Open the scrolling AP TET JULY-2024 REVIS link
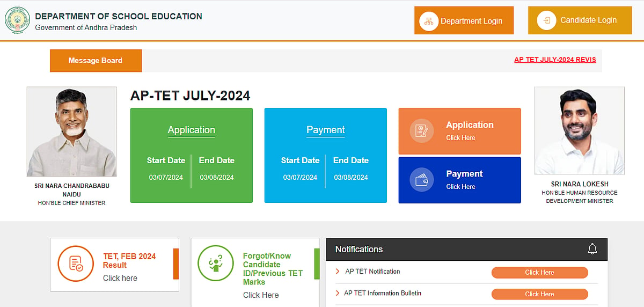The height and width of the screenshot is (307, 644). pyautogui.click(x=555, y=60)
